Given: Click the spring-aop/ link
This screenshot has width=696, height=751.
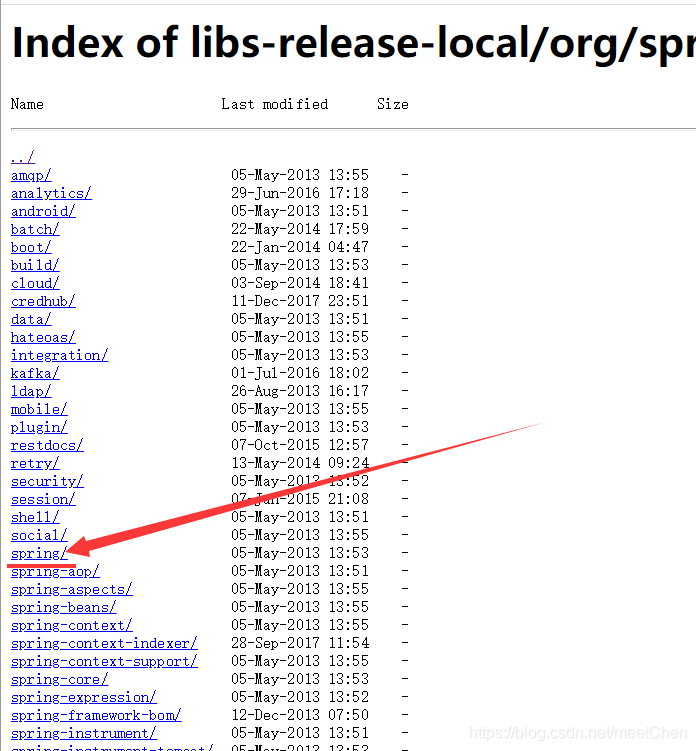Looking at the screenshot, I should point(55,571).
